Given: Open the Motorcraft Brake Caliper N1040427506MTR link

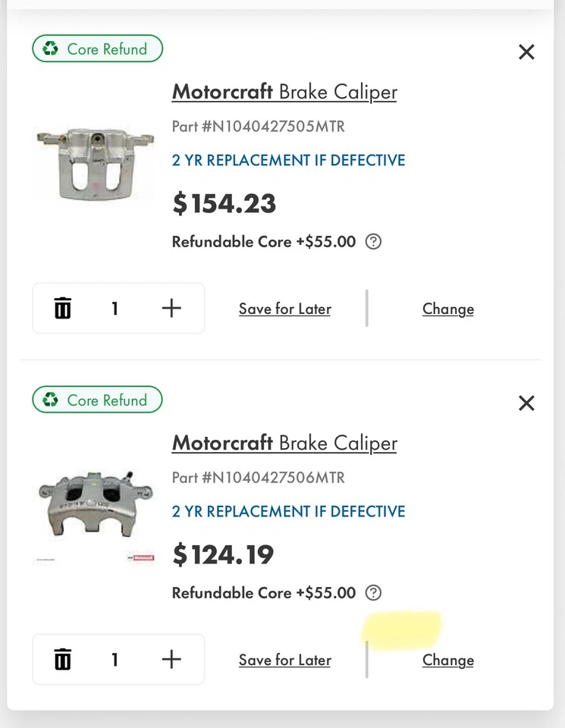Looking at the screenshot, I should (284, 444).
